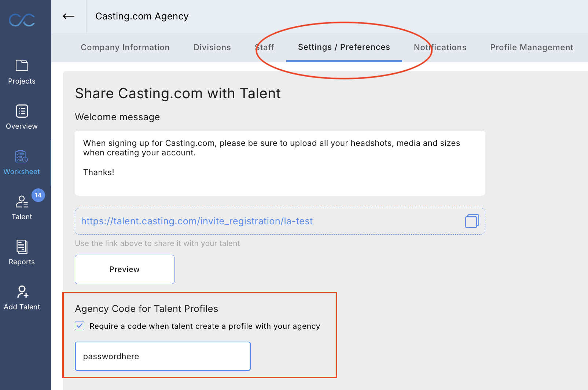Open the Staff tab
This screenshot has height=390, width=588.
264,47
